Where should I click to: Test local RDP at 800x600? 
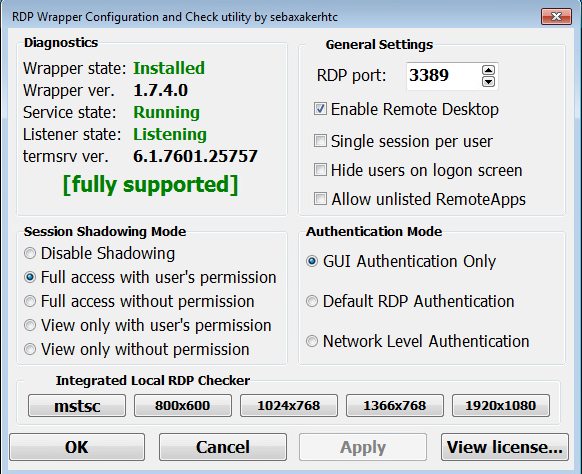183,405
